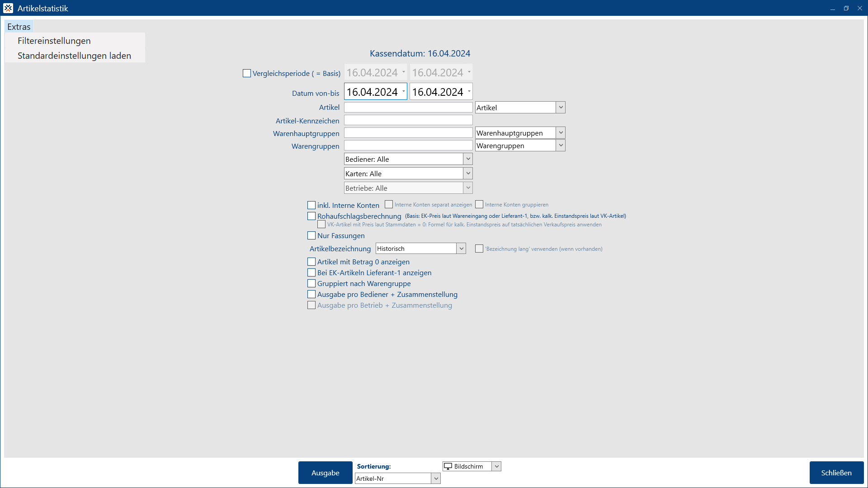
Task: Select Filtereinstellungen menu entry
Action: click(x=54, y=41)
